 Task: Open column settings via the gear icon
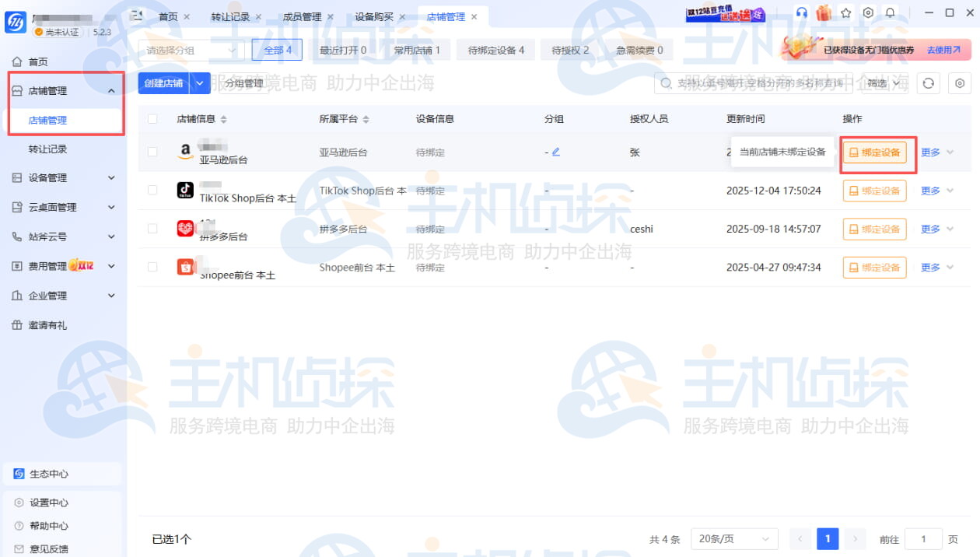pos(959,83)
